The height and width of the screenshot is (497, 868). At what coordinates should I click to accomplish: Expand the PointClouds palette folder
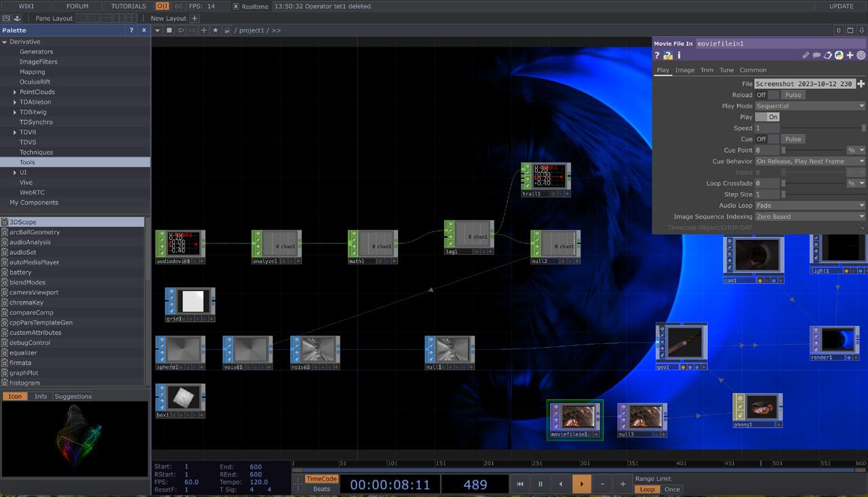click(15, 92)
